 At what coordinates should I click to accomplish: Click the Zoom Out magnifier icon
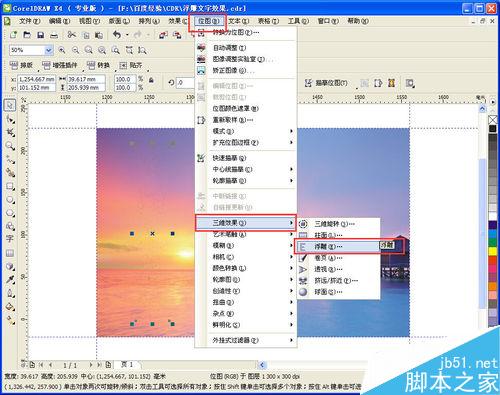click(x=76, y=50)
